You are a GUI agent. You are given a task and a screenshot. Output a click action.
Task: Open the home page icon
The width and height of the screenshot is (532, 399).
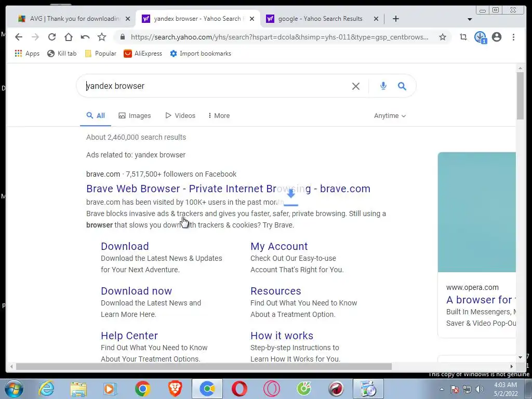pos(69,37)
